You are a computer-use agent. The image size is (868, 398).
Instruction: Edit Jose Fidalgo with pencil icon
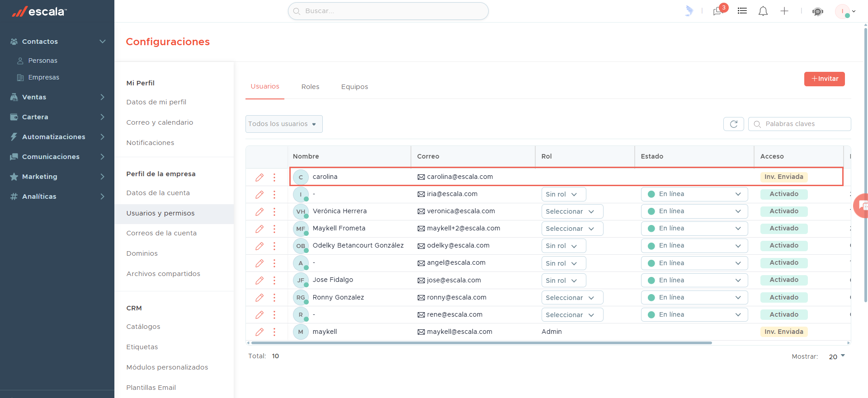259,280
